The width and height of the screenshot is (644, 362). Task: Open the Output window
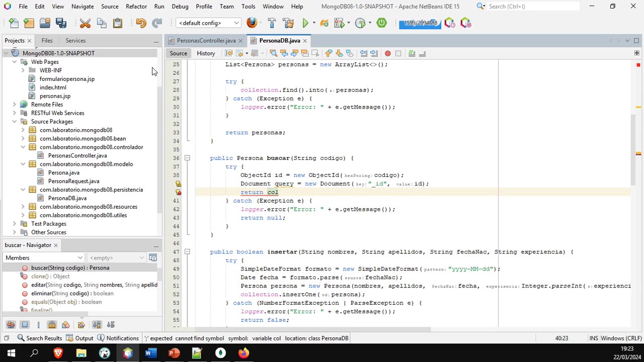point(80,338)
